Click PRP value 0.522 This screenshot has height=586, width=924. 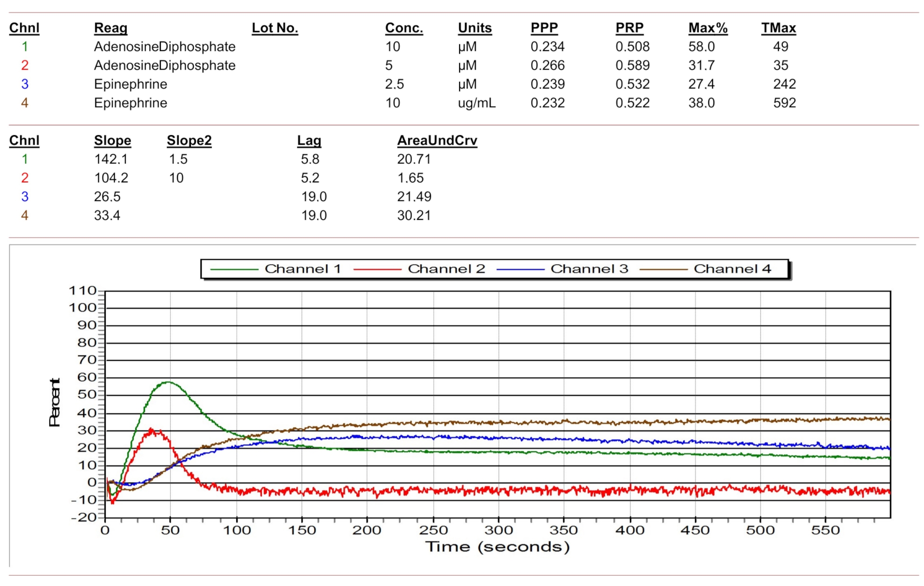click(633, 103)
